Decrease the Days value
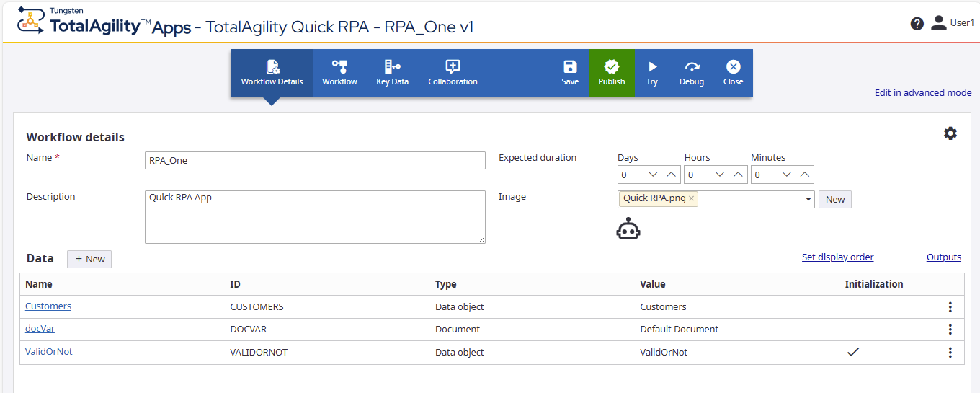Viewport: 980px width, 393px height. point(654,175)
